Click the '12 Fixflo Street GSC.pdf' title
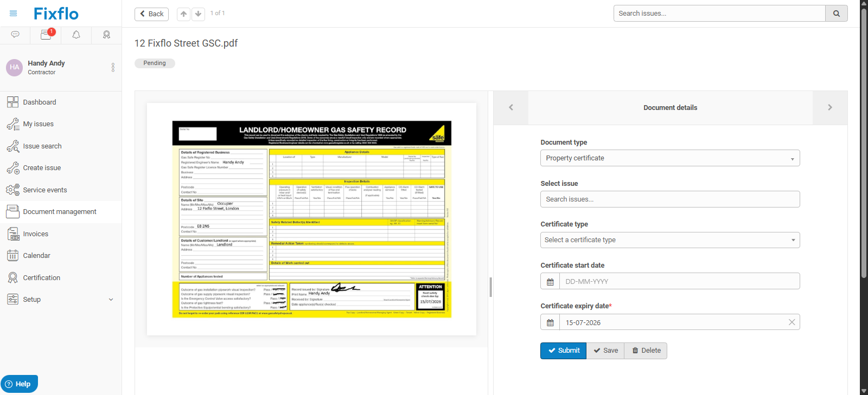868x395 pixels. pos(186,43)
